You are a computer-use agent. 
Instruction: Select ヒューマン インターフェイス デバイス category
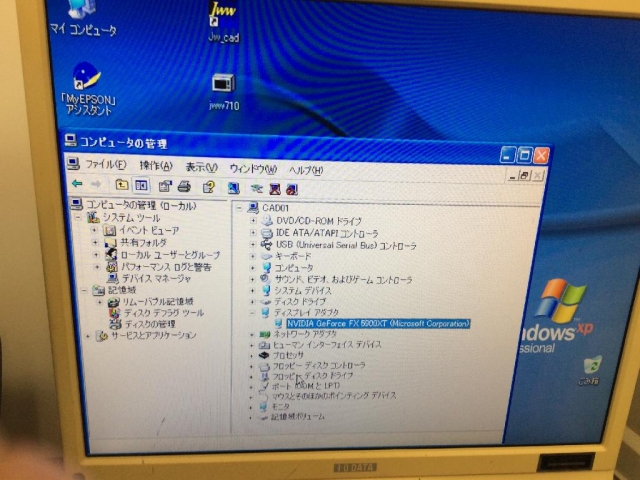327,345
